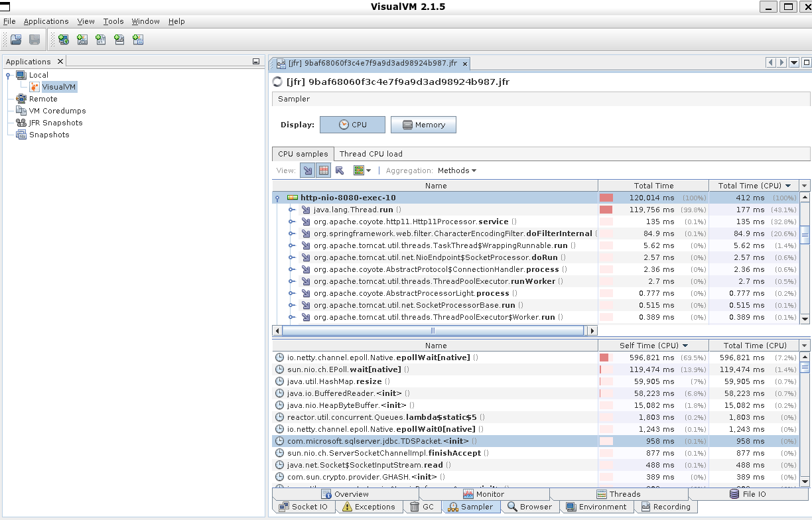Click the Add JFR Snapshot toolbar icon
This screenshot has height=520, width=812.
tap(119, 40)
